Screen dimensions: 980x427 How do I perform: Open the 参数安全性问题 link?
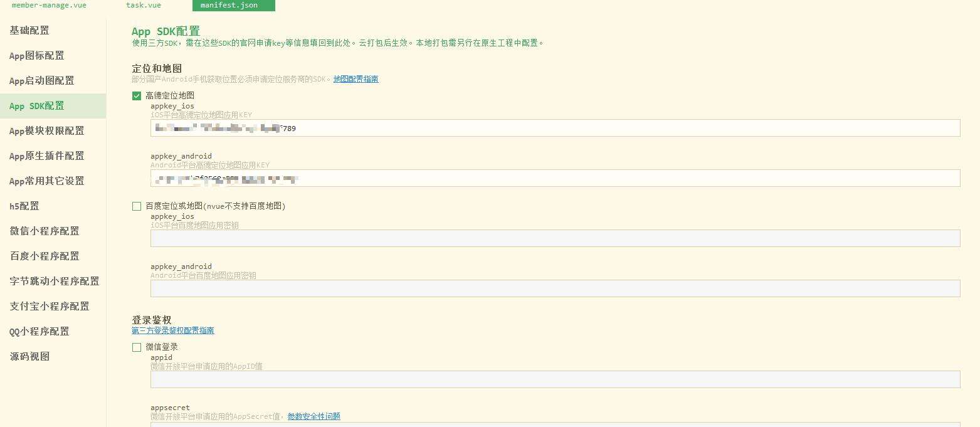pyautogui.click(x=313, y=416)
